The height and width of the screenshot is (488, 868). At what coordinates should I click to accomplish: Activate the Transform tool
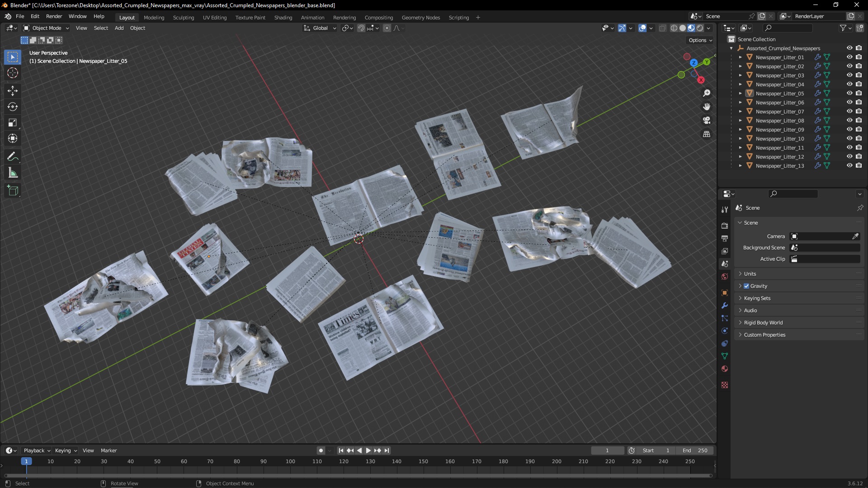pyautogui.click(x=13, y=138)
